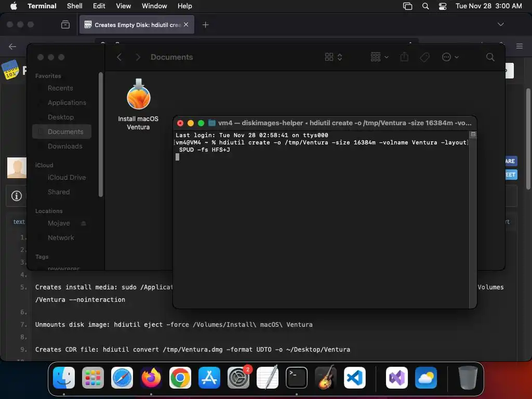
Task: Select Desktop in Finder sidebar
Action: click(x=61, y=117)
